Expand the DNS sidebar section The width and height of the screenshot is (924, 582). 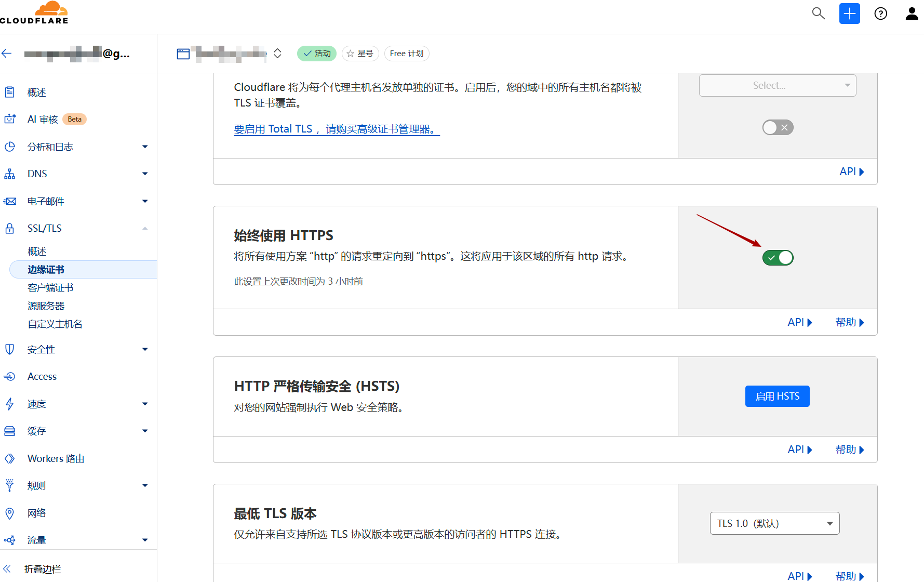145,174
